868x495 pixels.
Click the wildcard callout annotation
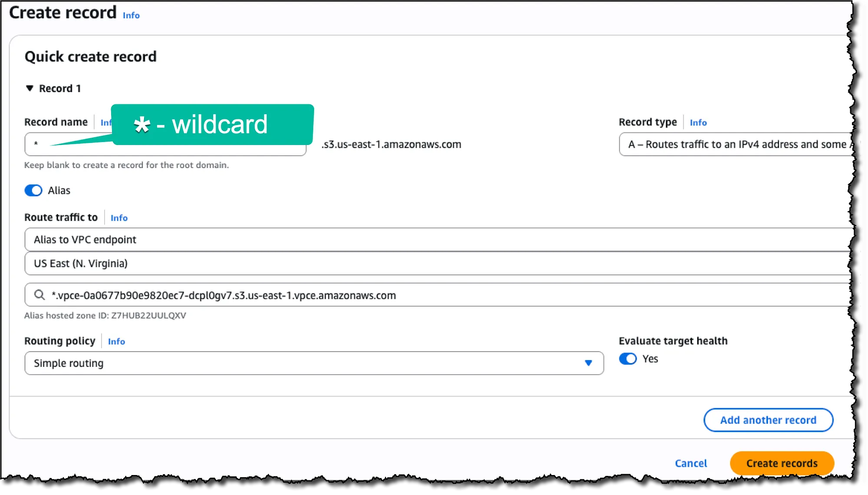pyautogui.click(x=213, y=125)
